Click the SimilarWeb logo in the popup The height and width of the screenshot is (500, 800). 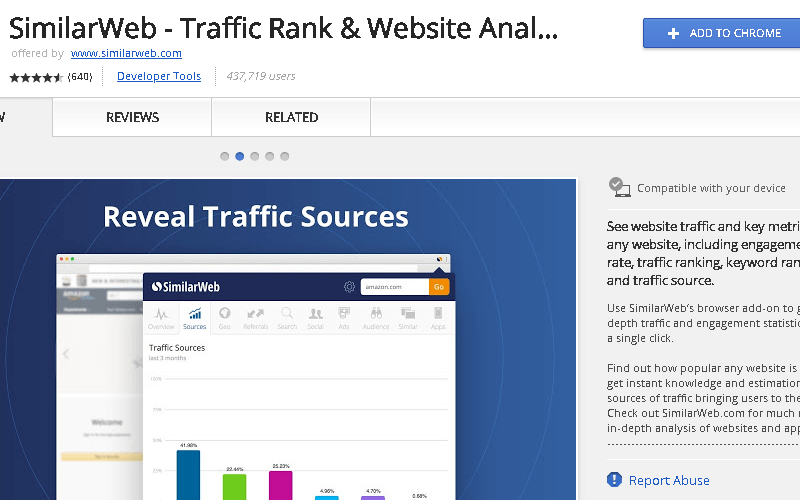tap(186, 287)
